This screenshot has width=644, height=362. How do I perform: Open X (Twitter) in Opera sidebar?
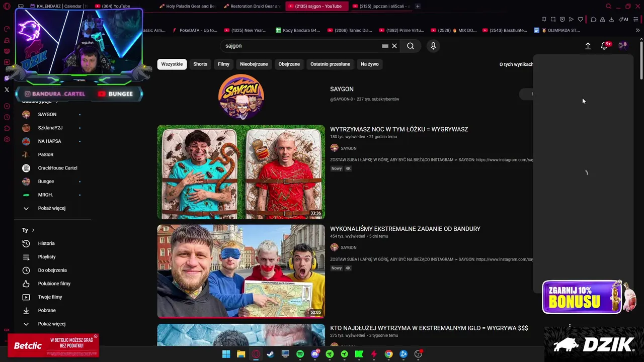[7, 89]
